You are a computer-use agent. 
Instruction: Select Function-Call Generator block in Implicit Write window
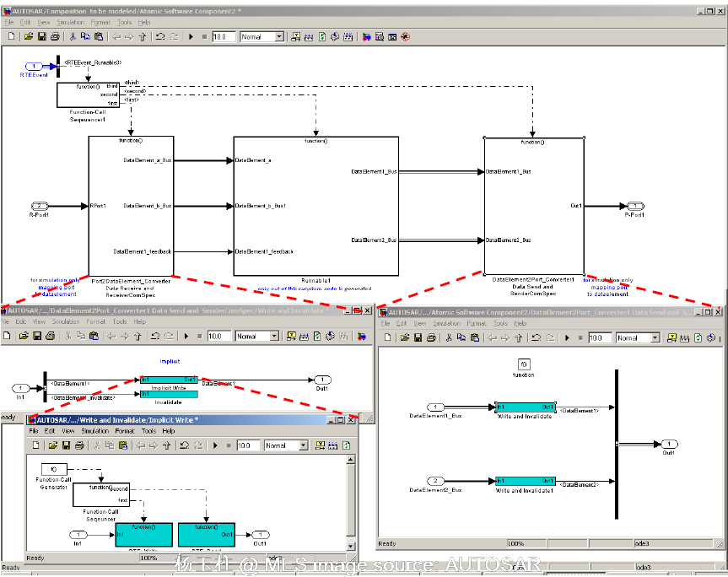point(54,469)
